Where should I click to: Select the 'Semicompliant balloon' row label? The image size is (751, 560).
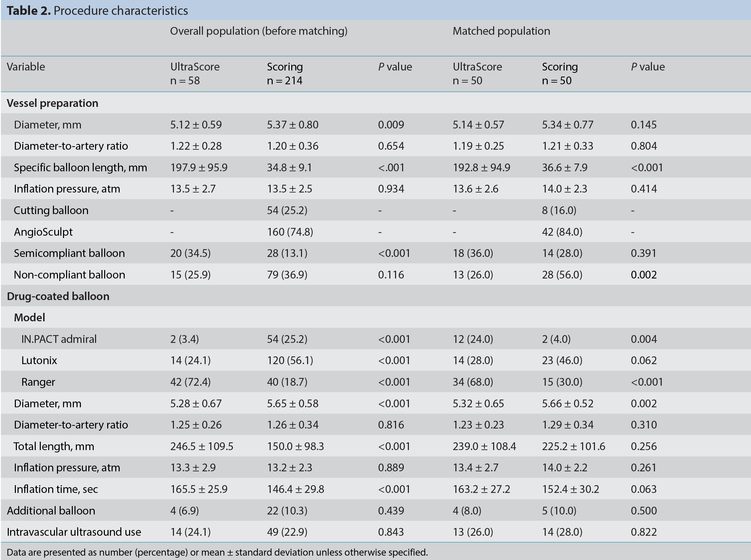pyautogui.click(x=69, y=253)
